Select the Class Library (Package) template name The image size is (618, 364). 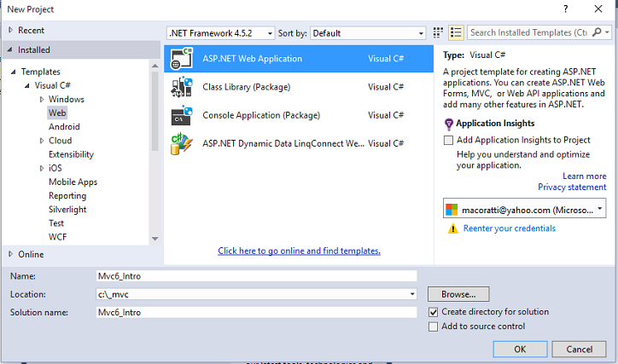point(247,87)
